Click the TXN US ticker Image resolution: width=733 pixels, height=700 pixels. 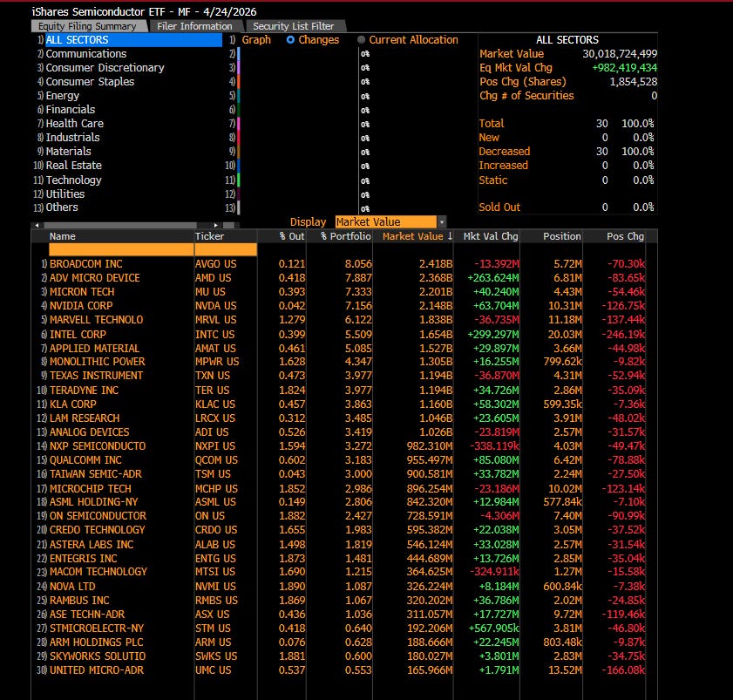(213, 376)
